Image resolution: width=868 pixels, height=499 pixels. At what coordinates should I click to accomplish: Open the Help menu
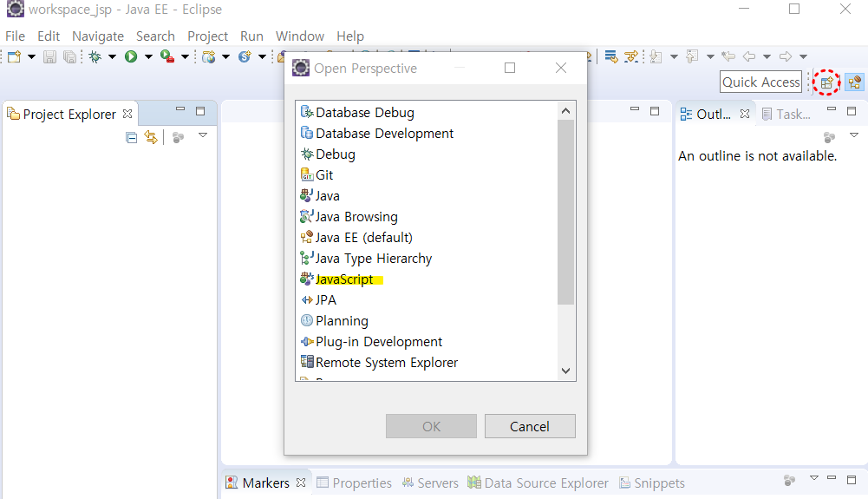pos(350,36)
